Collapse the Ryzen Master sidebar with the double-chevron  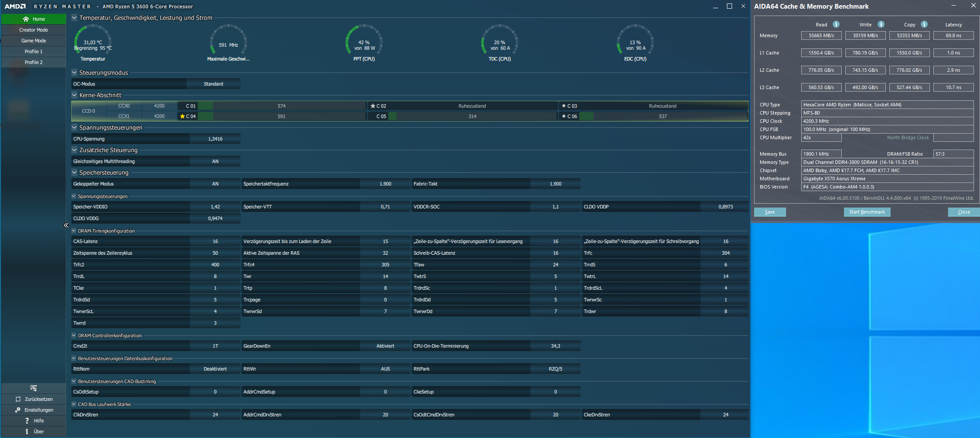(x=66, y=225)
